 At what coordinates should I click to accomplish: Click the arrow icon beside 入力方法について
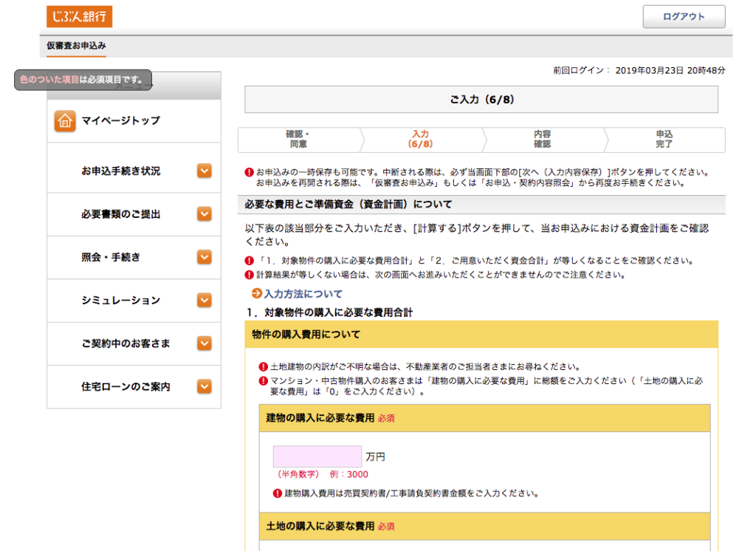point(256,293)
